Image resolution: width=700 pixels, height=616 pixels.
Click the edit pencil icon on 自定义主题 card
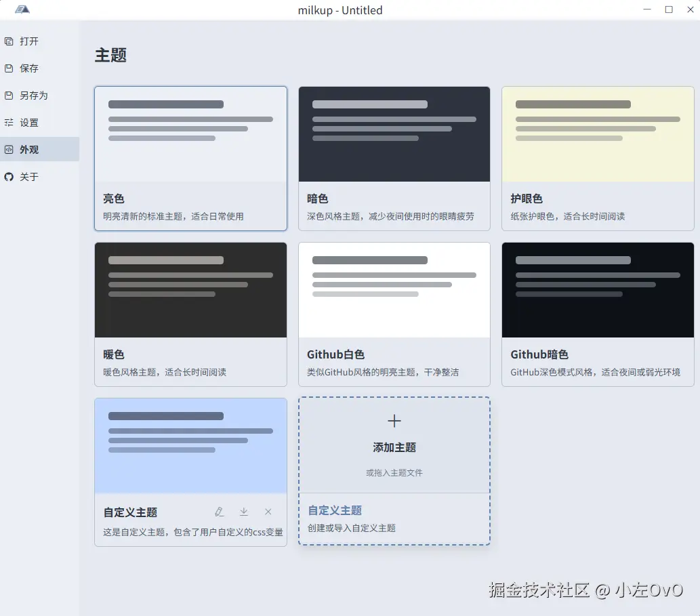[219, 512]
